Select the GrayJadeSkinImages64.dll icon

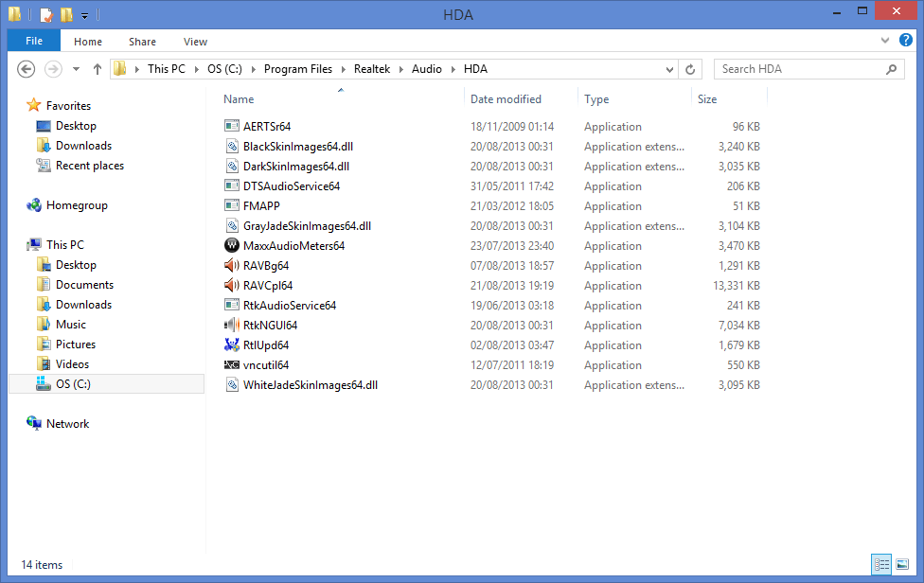click(232, 225)
